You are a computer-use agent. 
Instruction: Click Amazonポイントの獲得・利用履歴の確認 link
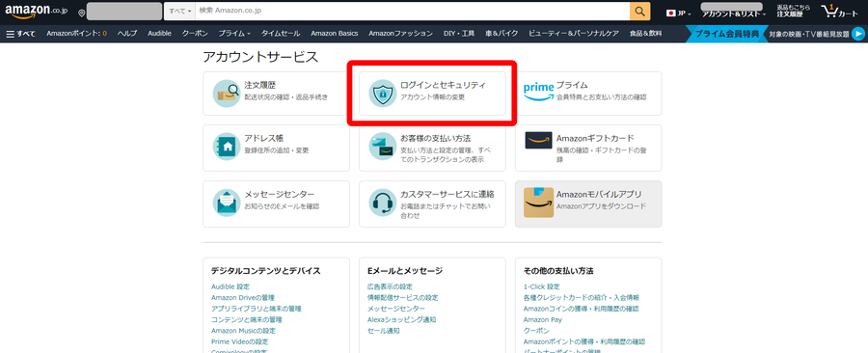click(x=584, y=342)
